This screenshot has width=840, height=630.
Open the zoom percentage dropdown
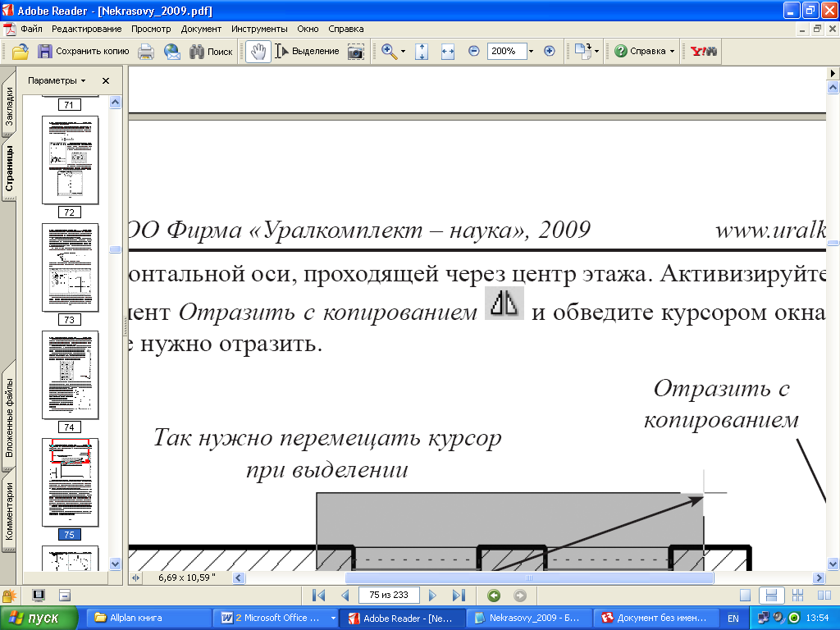point(532,52)
